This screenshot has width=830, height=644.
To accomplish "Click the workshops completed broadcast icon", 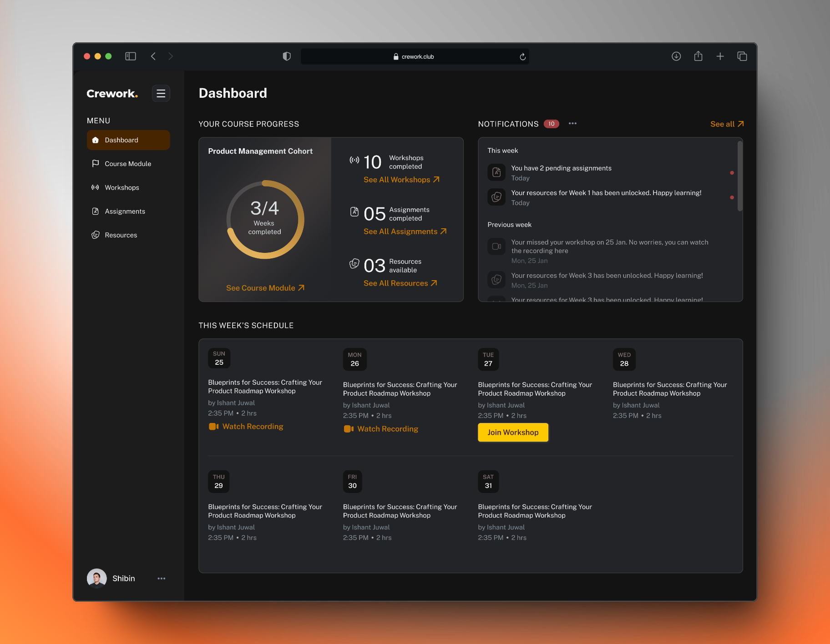I will point(354,160).
